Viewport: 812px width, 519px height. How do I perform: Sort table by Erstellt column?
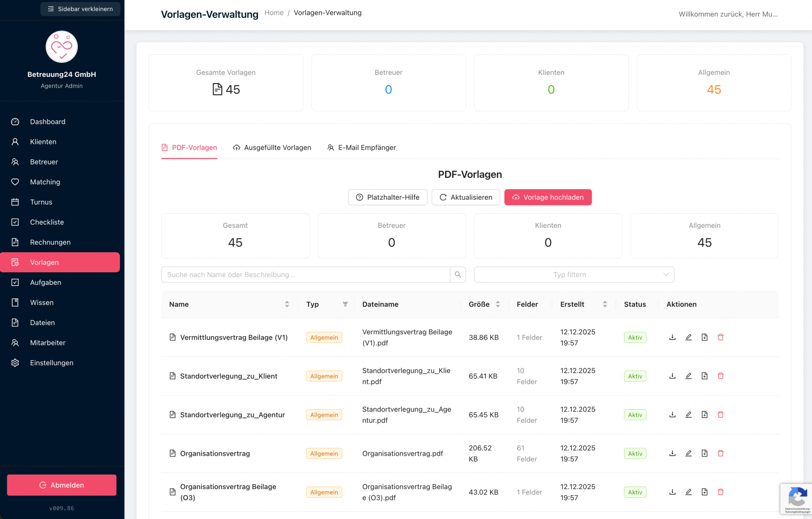(x=605, y=304)
